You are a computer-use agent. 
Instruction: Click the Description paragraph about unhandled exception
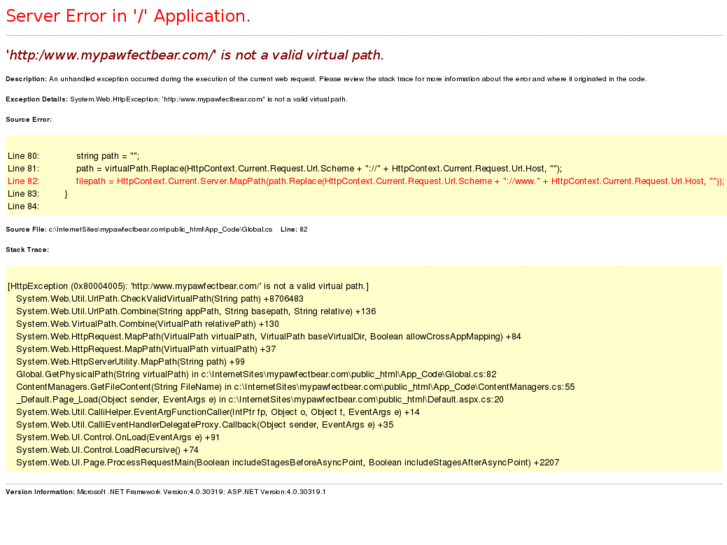coord(326,79)
